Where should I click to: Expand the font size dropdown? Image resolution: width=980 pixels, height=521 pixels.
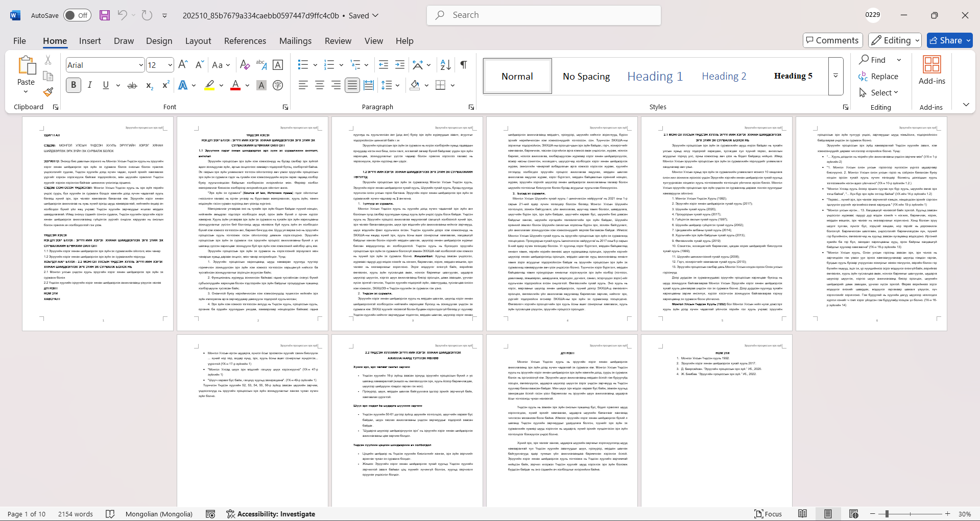click(x=170, y=65)
